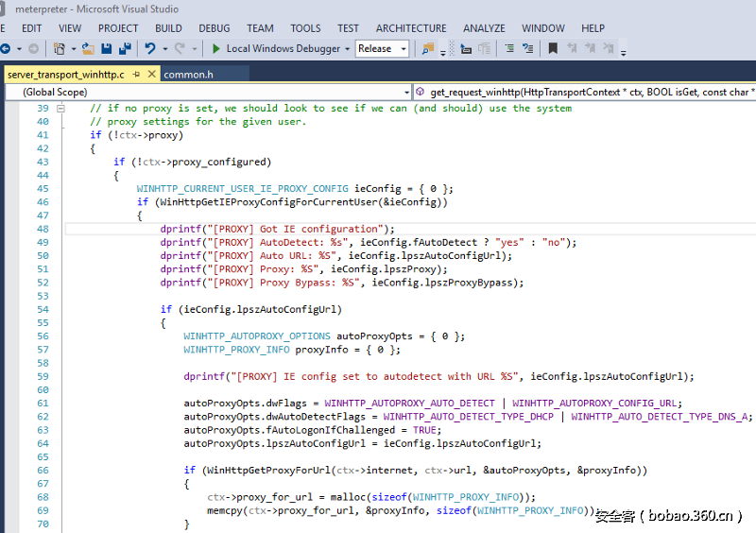The height and width of the screenshot is (533, 756).
Task: Toggle bookmark on current line
Action: pos(553,48)
